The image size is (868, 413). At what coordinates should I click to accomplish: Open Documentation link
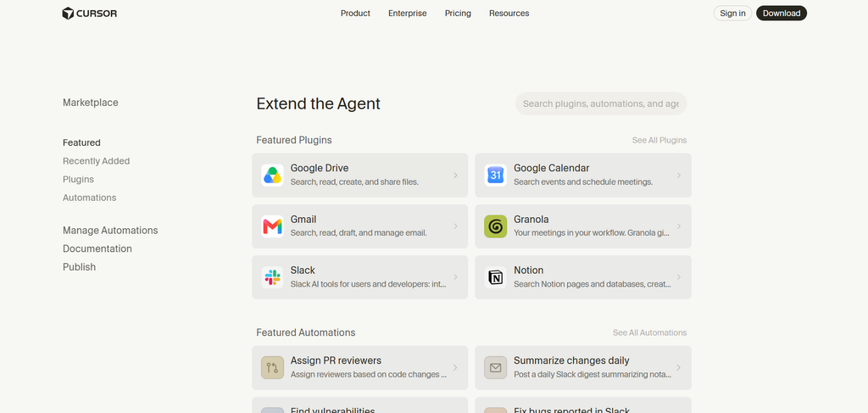tap(97, 248)
